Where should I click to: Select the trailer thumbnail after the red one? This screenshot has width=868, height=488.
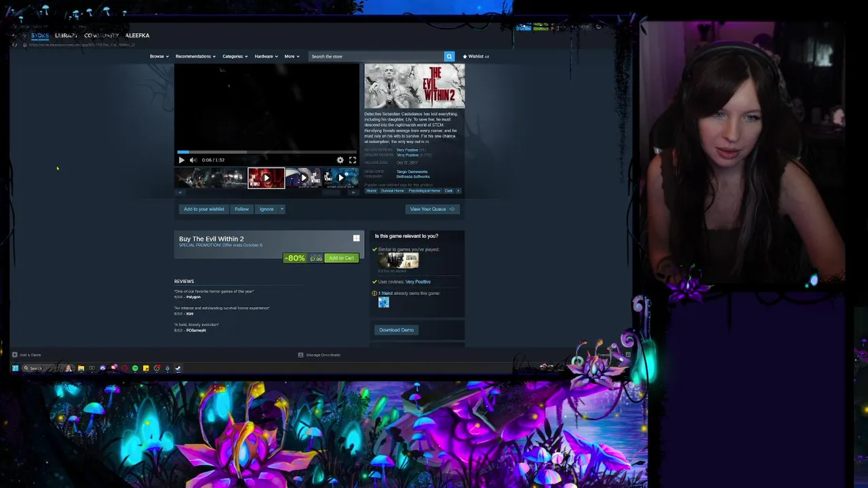303,178
